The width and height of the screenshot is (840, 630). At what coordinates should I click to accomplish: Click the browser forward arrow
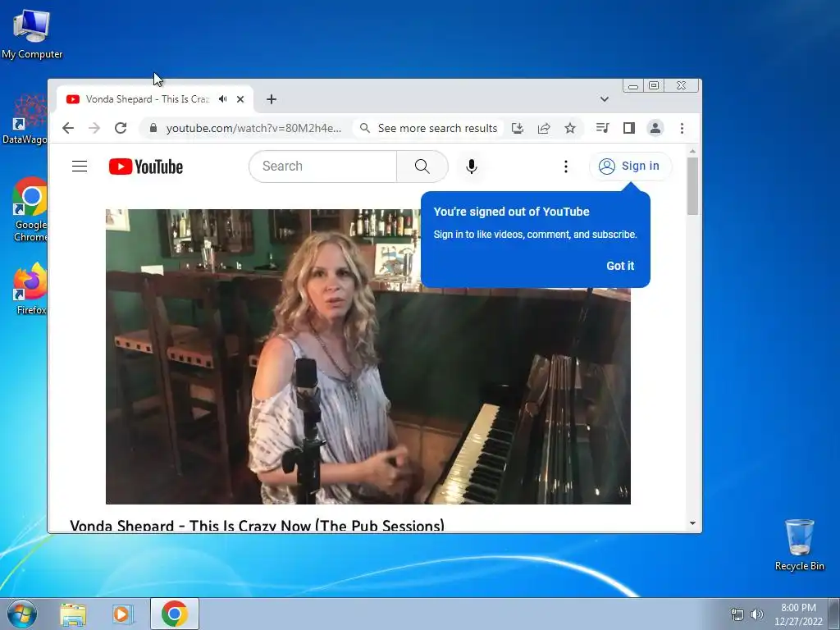94,128
